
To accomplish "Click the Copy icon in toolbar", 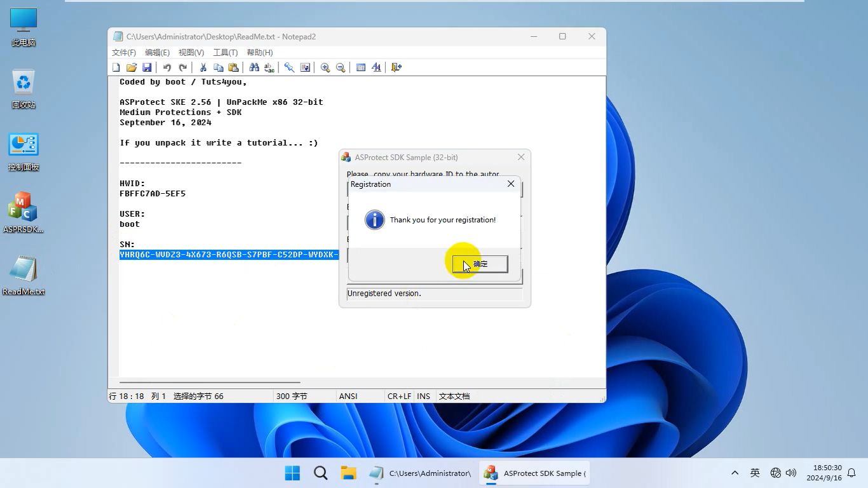I will point(219,67).
